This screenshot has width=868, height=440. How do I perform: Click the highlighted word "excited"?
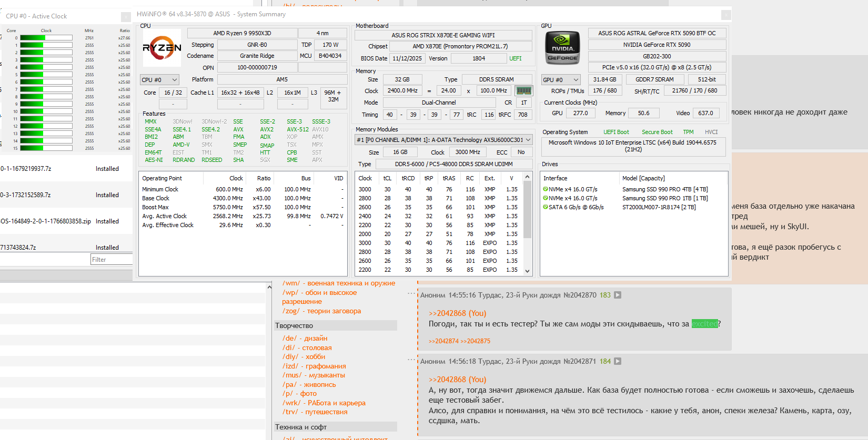point(705,324)
